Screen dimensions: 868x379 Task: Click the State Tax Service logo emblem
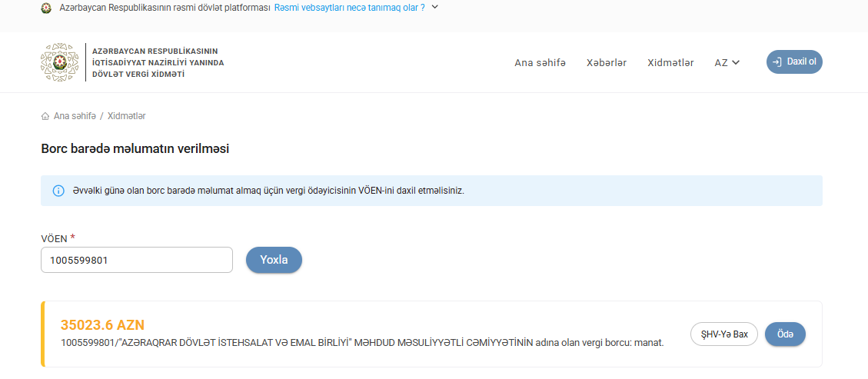(59, 62)
